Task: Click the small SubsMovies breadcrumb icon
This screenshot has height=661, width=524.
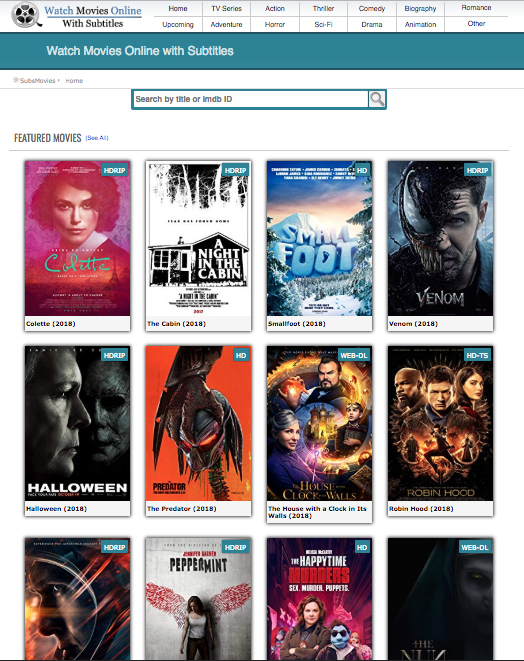Action: click(x=16, y=80)
